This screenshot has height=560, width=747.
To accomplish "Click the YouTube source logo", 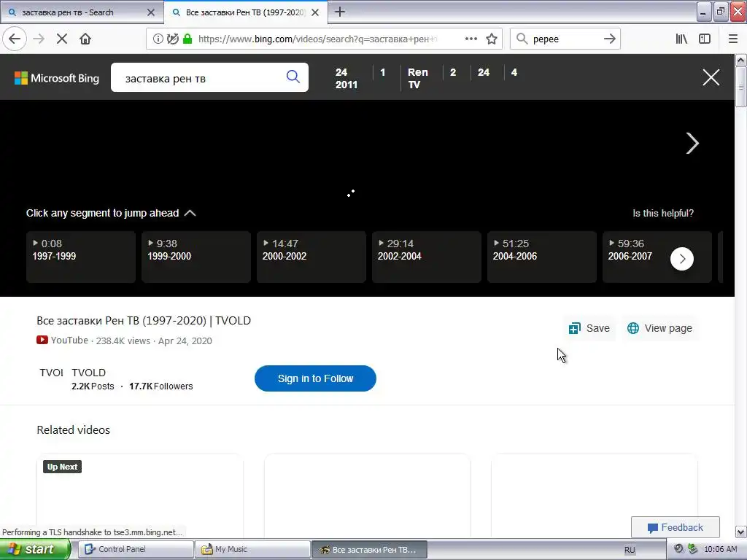I will [42, 340].
